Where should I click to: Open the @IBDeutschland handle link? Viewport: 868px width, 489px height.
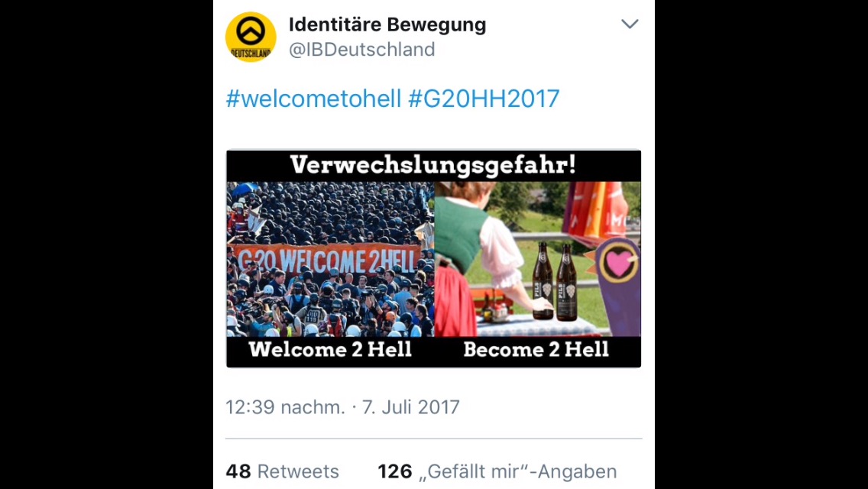click(x=362, y=50)
